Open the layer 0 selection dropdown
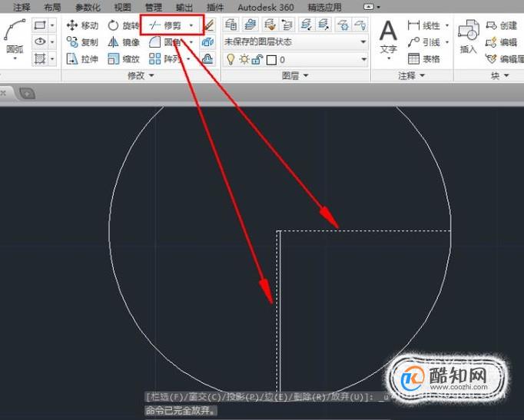524x420 pixels. [x=363, y=60]
